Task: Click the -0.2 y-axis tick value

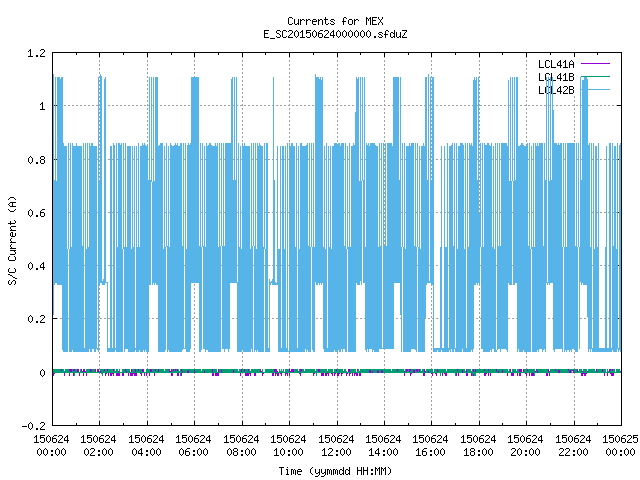Action: pyautogui.click(x=33, y=426)
